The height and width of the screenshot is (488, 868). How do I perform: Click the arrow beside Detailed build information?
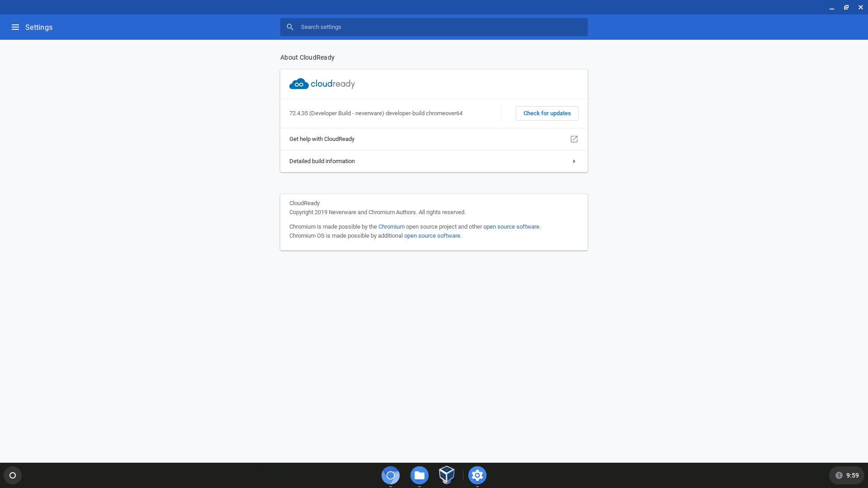point(574,161)
